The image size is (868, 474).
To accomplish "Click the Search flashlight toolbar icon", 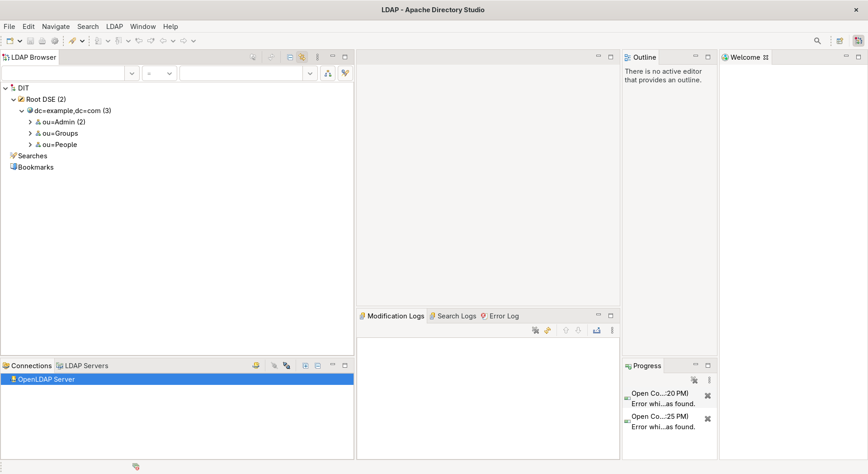I will coord(72,41).
